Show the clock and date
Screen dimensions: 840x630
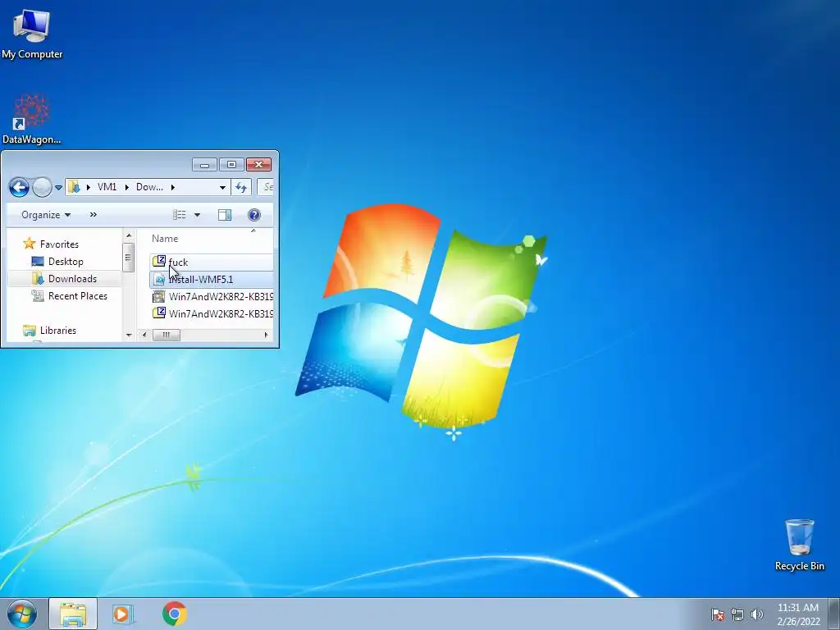coord(798,614)
